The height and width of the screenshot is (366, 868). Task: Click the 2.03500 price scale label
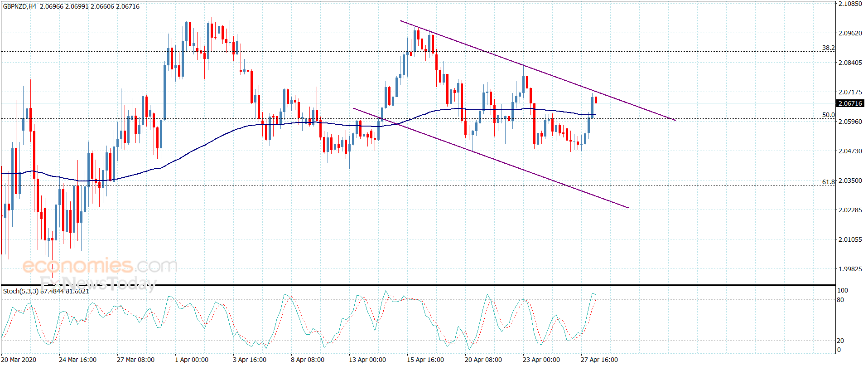coord(850,181)
